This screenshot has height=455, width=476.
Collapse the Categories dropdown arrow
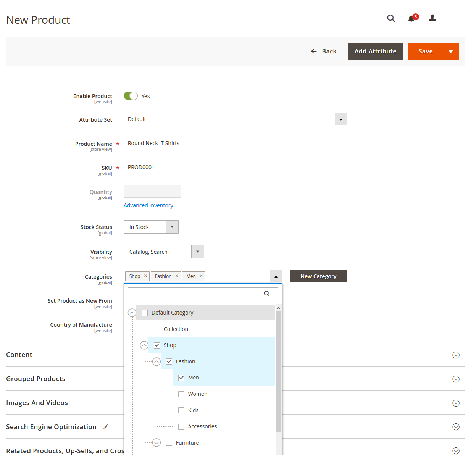[276, 276]
